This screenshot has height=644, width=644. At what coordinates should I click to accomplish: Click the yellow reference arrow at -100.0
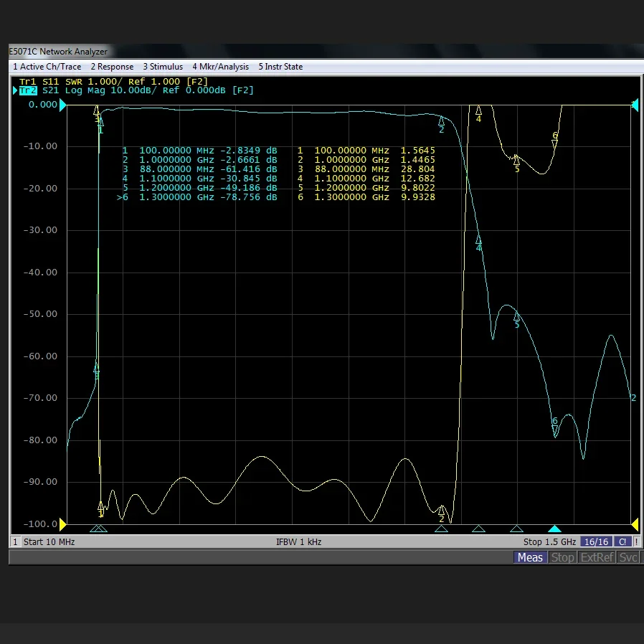(x=62, y=524)
